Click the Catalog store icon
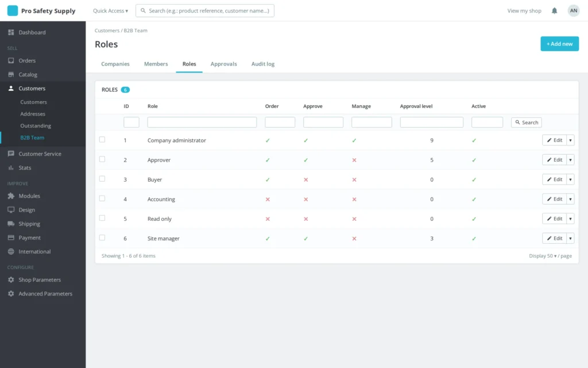The width and height of the screenshot is (588, 368). click(11, 74)
